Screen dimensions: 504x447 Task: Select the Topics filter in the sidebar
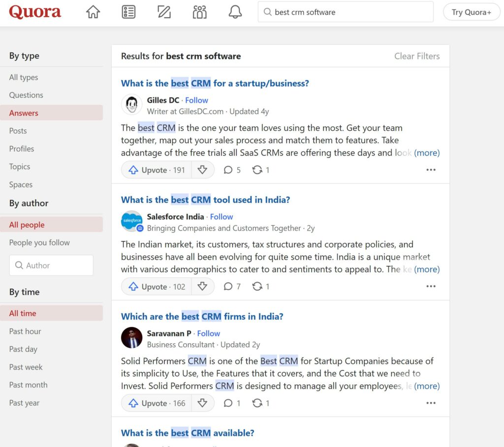[19, 167]
